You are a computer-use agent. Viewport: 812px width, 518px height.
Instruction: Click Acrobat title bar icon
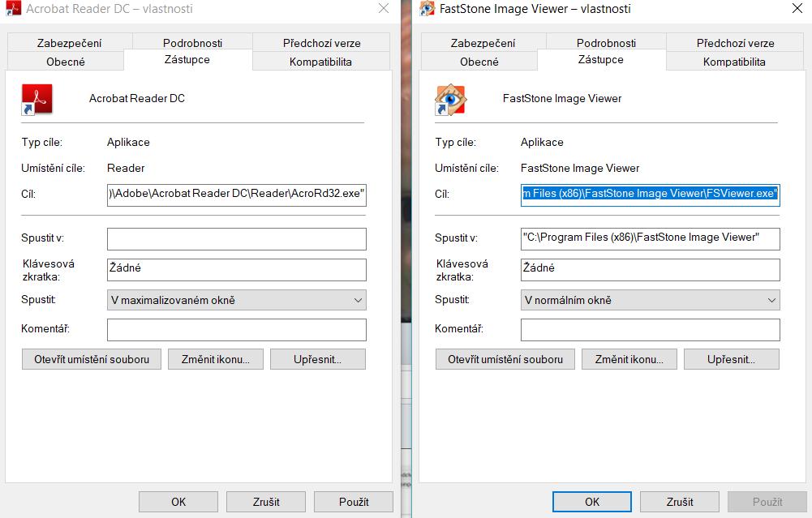tap(13, 8)
